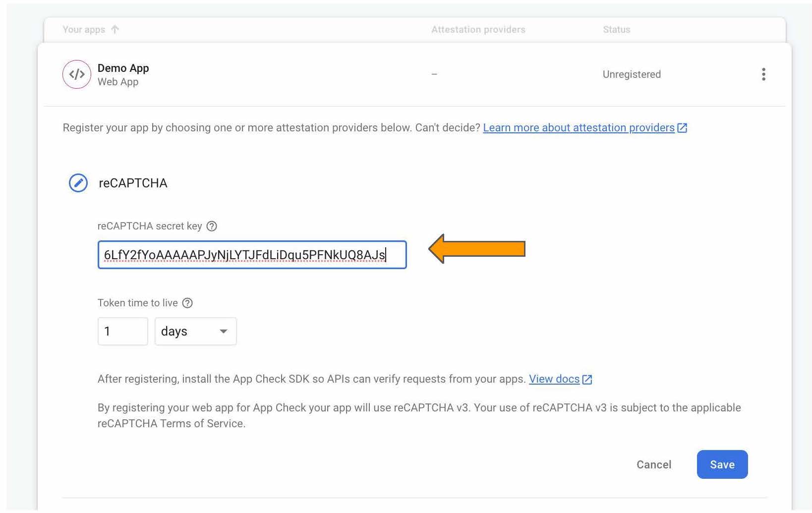Image resolution: width=812 pixels, height=513 pixels.
Task: Open the Demo App three-dot options menu
Action: (x=763, y=74)
